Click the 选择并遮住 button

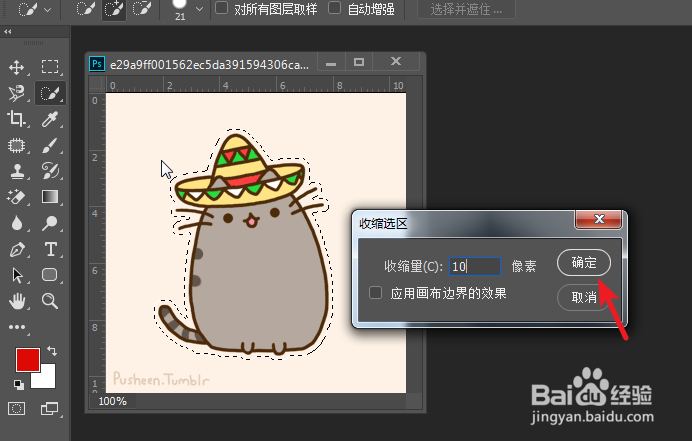pyautogui.click(x=466, y=9)
